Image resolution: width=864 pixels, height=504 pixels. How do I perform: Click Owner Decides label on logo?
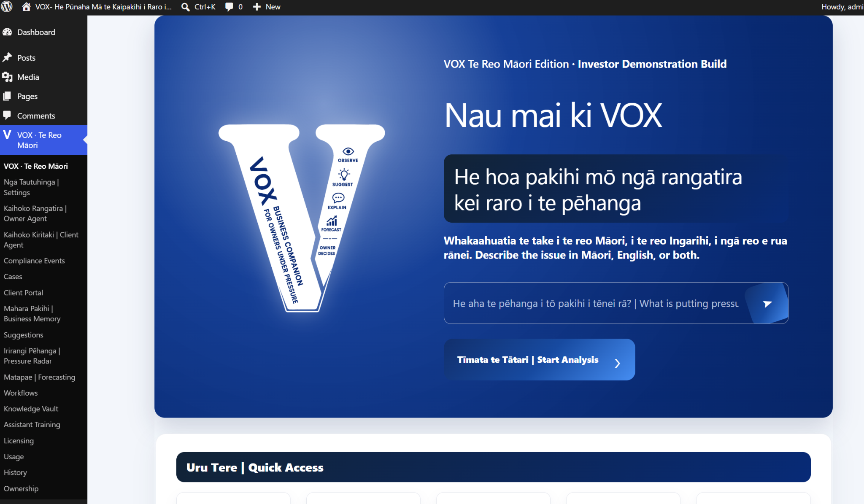point(327,251)
